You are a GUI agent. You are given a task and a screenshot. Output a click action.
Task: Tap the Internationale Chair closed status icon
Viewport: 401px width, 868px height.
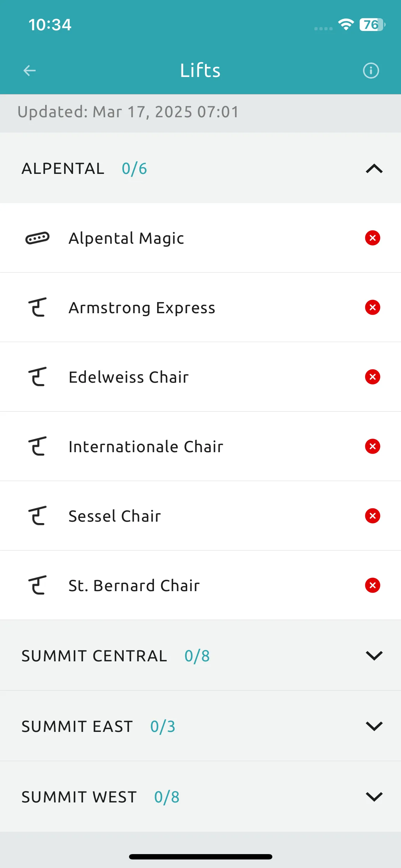pyautogui.click(x=372, y=446)
